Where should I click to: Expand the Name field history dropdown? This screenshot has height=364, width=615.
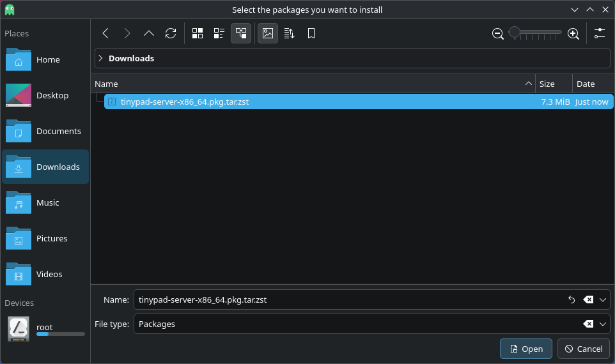point(603,300)
